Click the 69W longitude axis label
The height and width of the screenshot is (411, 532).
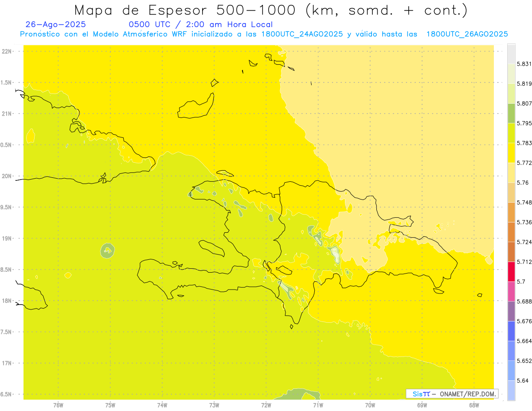point(422,405)
